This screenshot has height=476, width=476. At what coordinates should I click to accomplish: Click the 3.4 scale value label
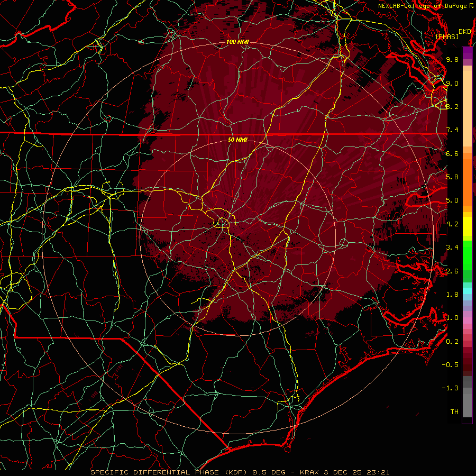tap(452, 248)
